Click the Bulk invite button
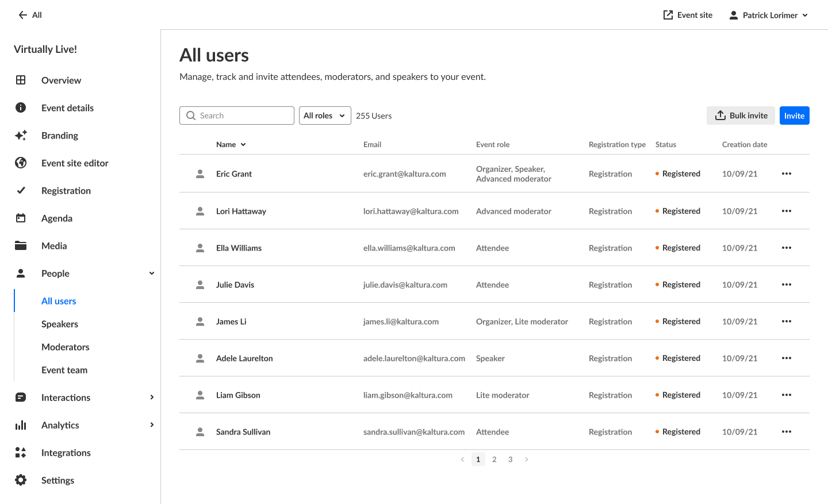Screen dimensions: 828x504 [741, 116]
